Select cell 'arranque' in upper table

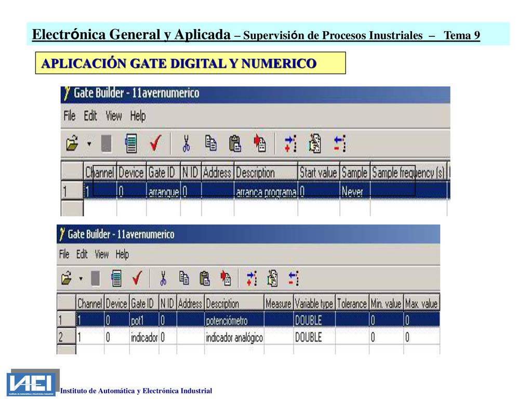163,191
